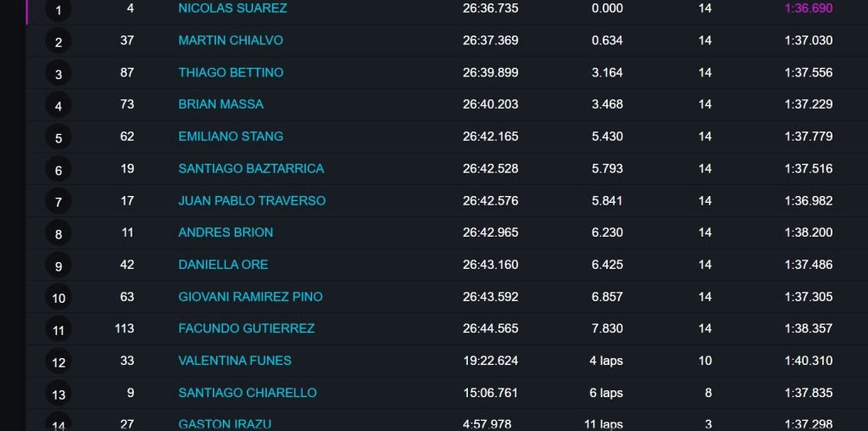Click THIAGO BETTINO driver name
The image size is (868, 431).
coord(231,73)
